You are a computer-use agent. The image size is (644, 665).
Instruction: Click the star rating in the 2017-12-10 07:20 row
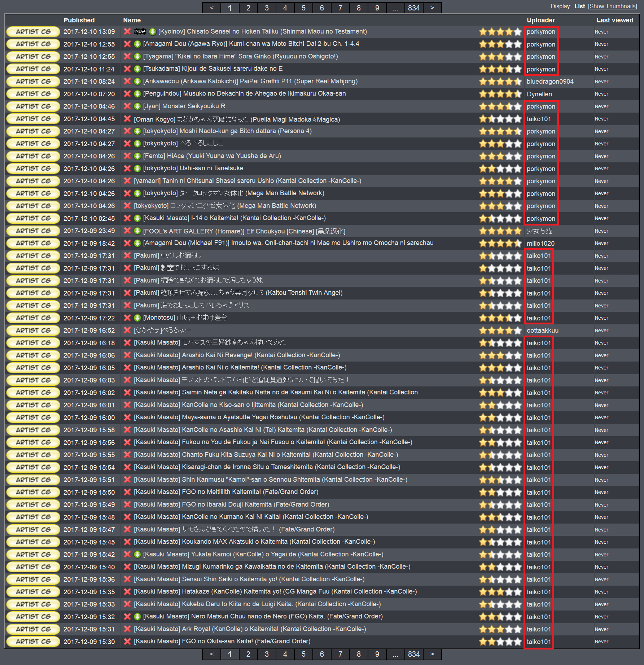pos(500,94)
